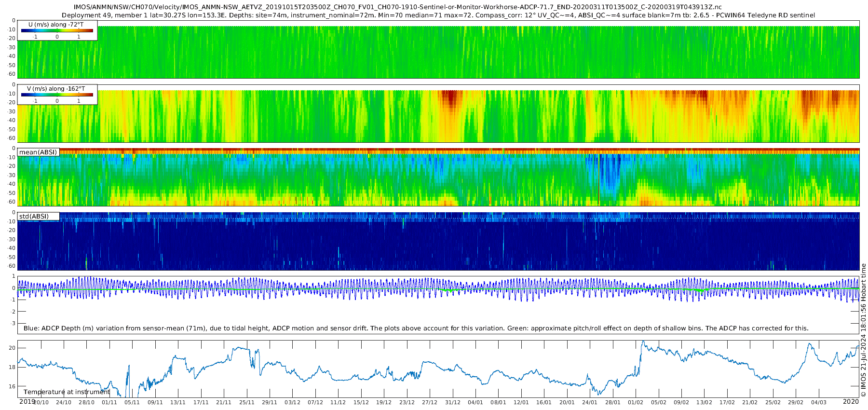Click the '04/01' date tick label
The image size is (868, 410).
(x=475, y=402)
